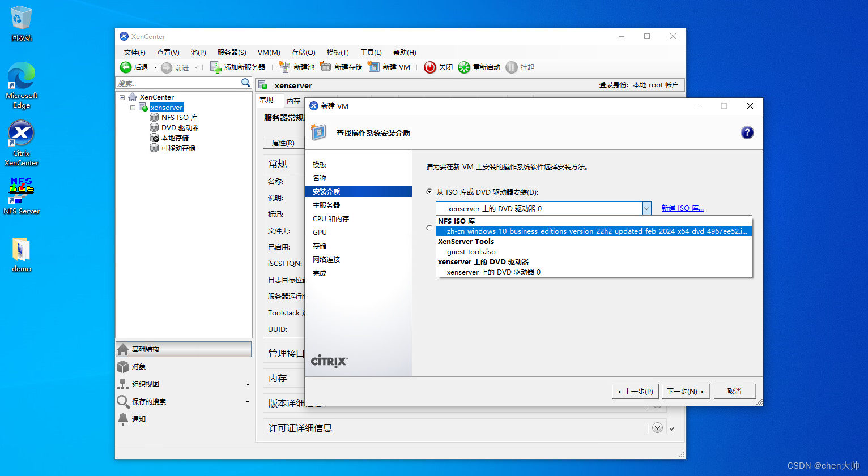Click the 属性(R) button
This screenshot has height=476, width=868.
(283, 143)
